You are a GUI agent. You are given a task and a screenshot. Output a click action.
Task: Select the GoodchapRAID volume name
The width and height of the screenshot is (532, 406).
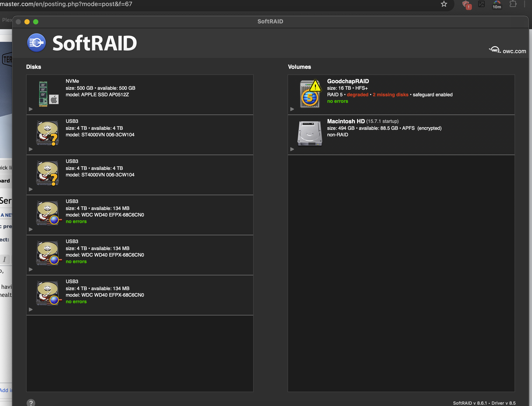click(348, 81)
